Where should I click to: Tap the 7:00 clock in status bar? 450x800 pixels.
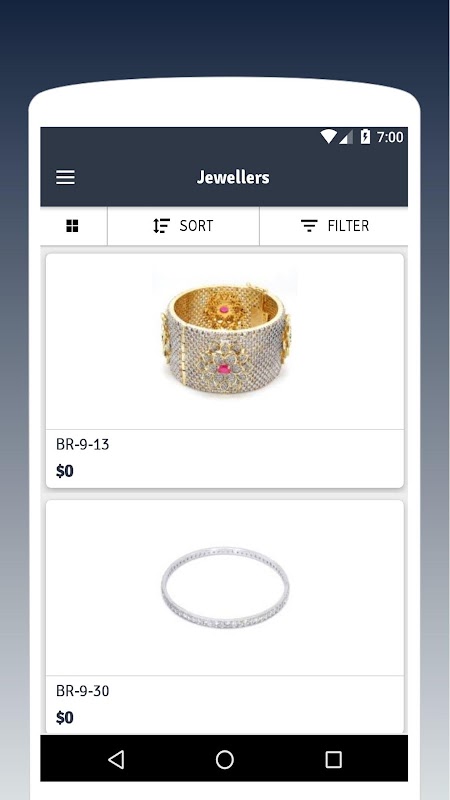tap(390, 137)
